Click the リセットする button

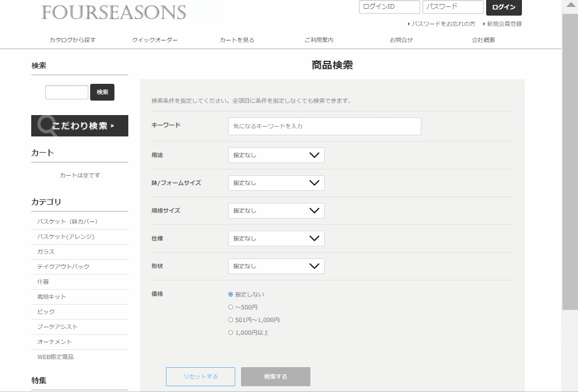(201, 376)
